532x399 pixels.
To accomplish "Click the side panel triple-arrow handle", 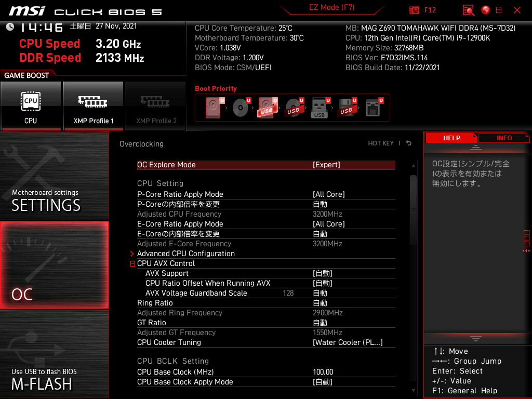I will tap(526, 251).
